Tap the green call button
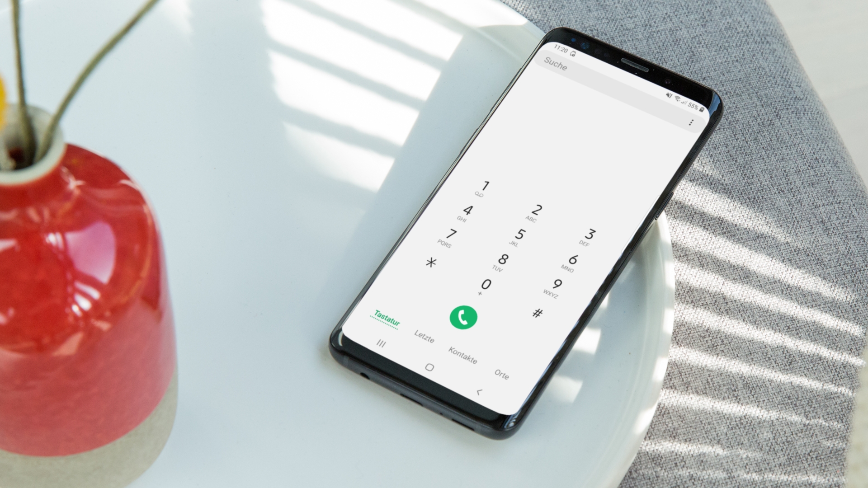The height and width of the screenshot is (488, 868). point(463,318)
